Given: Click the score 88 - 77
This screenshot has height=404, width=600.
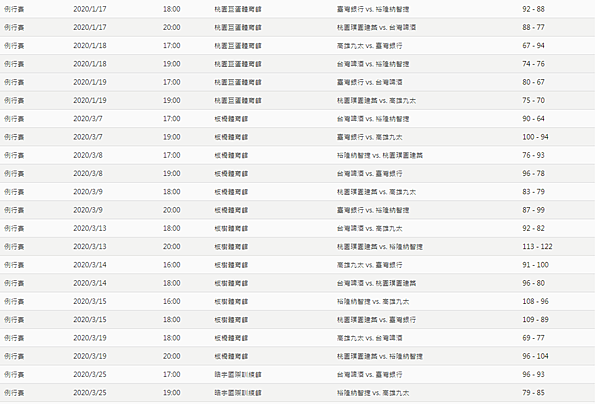Looking at the screenshot, I should (533, 28).
